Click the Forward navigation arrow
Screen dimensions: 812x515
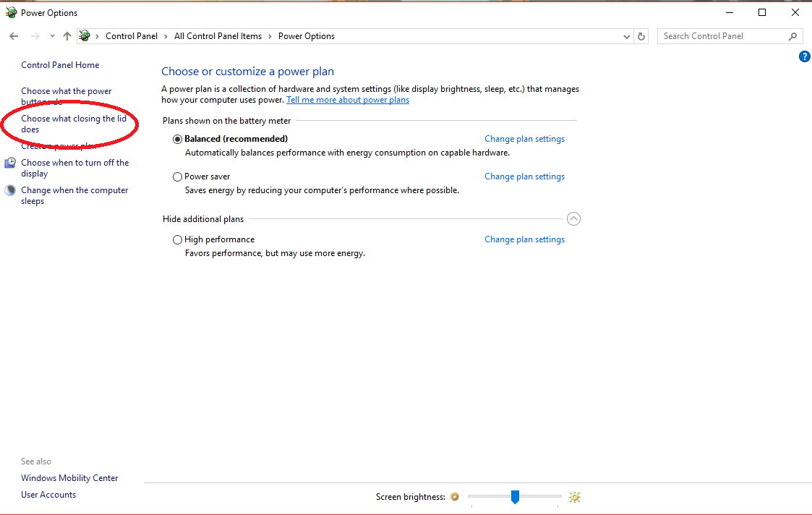pos(35,36)
